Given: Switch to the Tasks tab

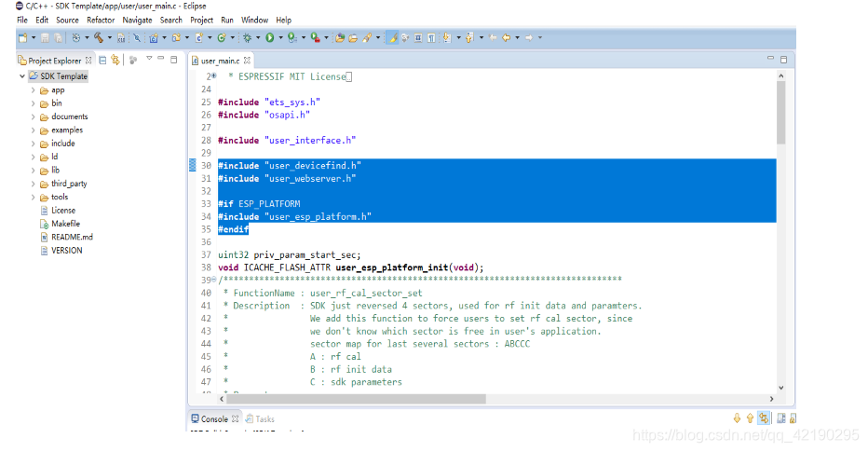Looking at the screenshot, I should [260, 418].
